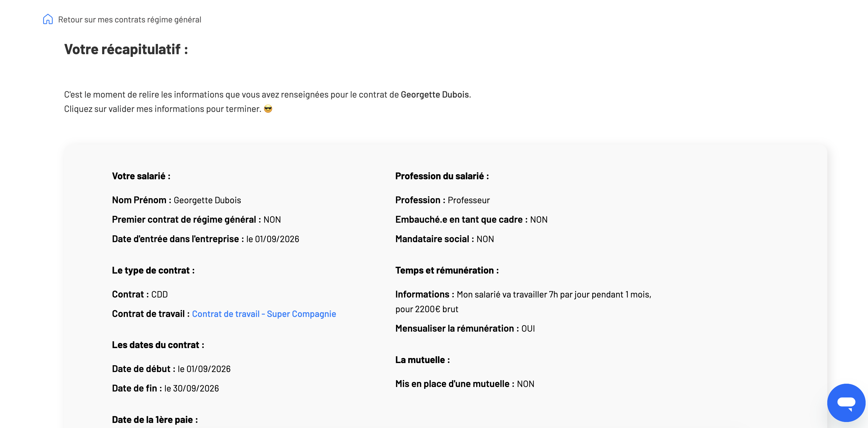Click the 'Date d'entrée dans l'entreprise' line

205,239
